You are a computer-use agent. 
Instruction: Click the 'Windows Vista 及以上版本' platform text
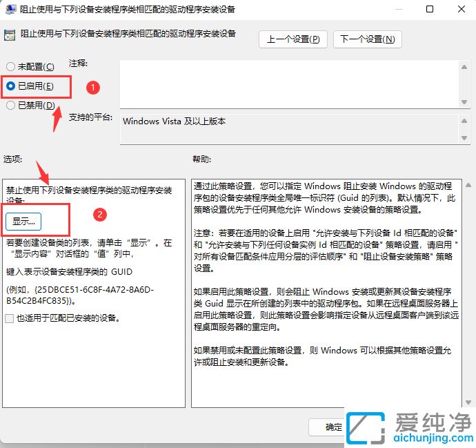click(x=174, y=121)
